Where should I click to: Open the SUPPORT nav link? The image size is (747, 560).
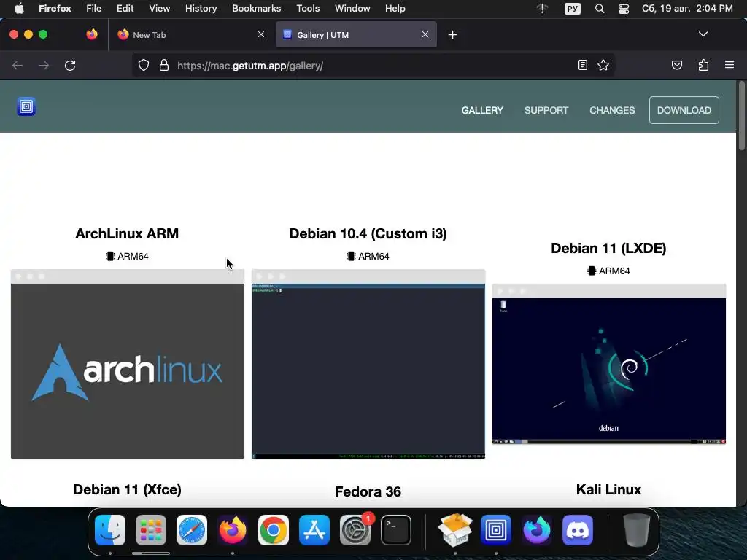[546, 111]
